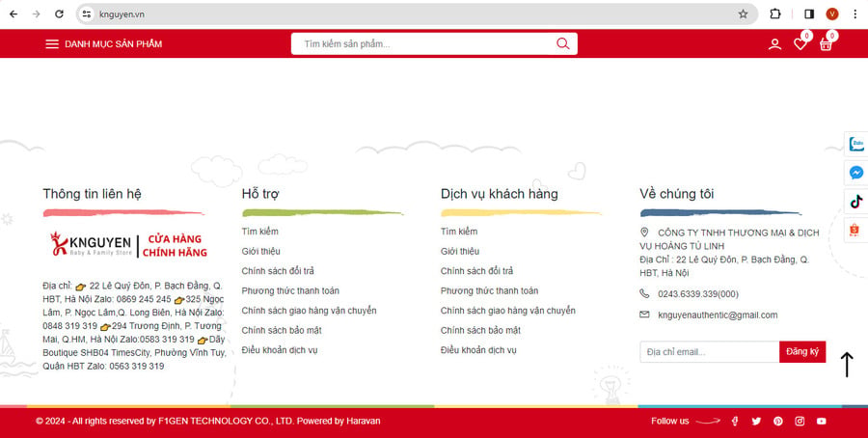The height and width of the screenshot is (438, 868).
Task: Open Phương thức thanh toán under Dịch vụ khách hàng
Action: 489,290
